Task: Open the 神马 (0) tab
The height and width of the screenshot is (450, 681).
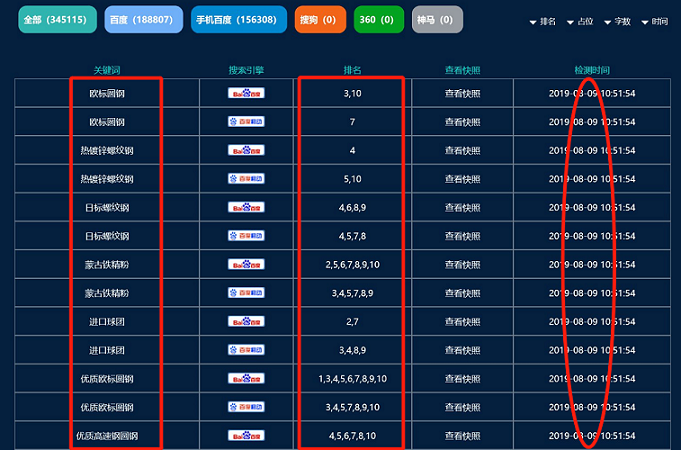Action: click(437, 20)
